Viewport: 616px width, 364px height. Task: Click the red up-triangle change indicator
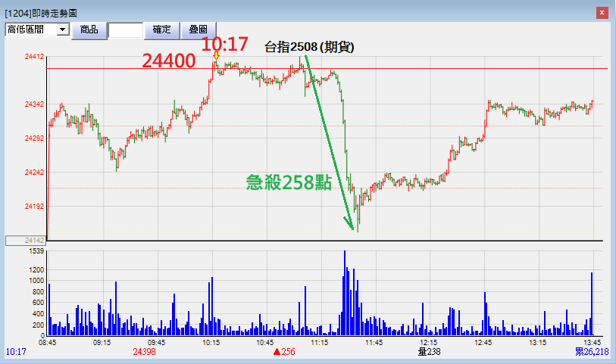click(x=277, y=352)
